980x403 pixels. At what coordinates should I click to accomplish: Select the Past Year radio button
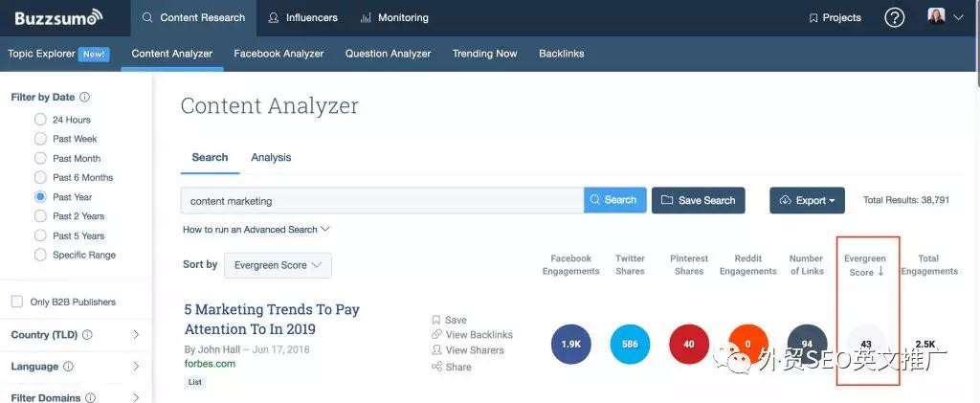click(x=40, y=197)
